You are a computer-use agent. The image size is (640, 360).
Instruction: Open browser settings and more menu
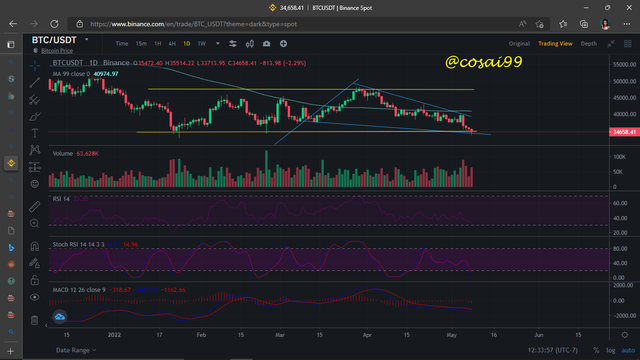[627, 24]
